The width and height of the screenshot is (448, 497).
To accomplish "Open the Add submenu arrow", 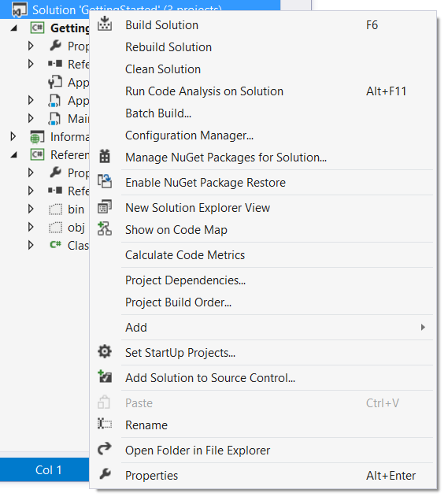I will point(423,327).
